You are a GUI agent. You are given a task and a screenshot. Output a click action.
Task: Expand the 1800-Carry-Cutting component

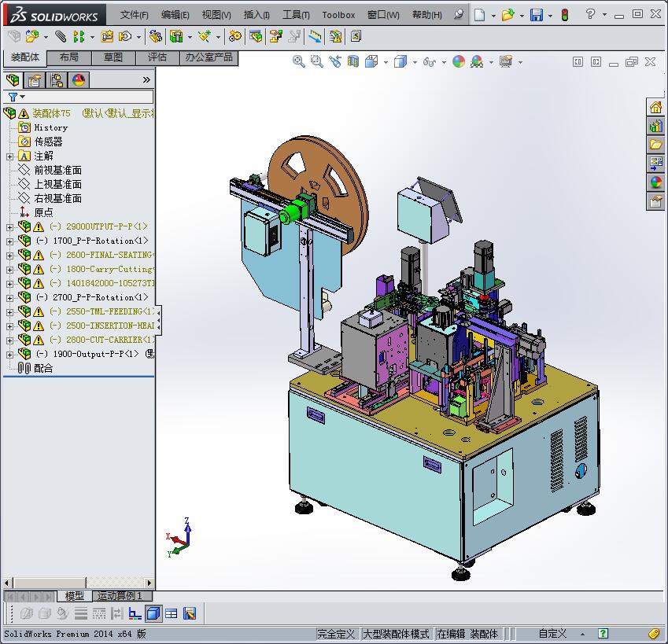tap(9, 270)
